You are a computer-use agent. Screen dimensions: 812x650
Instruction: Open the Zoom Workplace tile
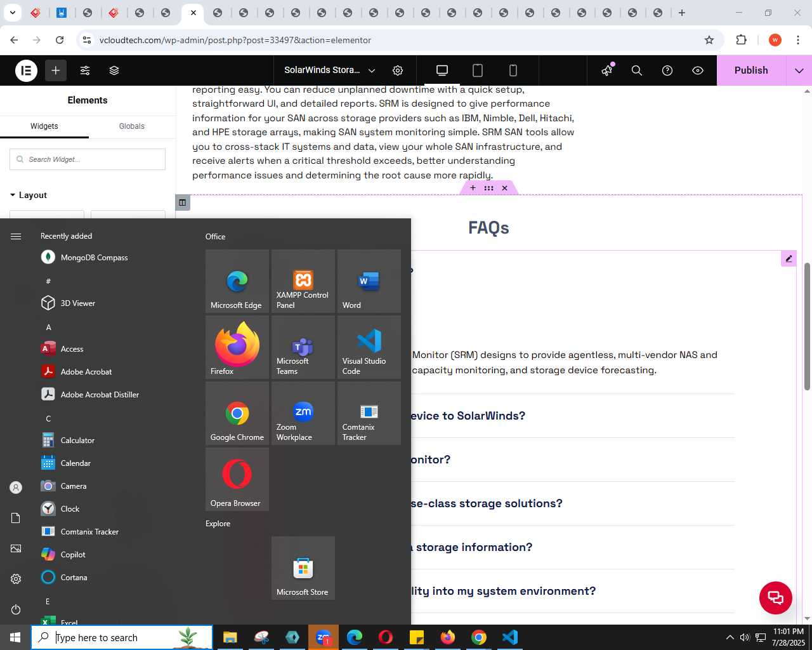(x=303, y=413)
